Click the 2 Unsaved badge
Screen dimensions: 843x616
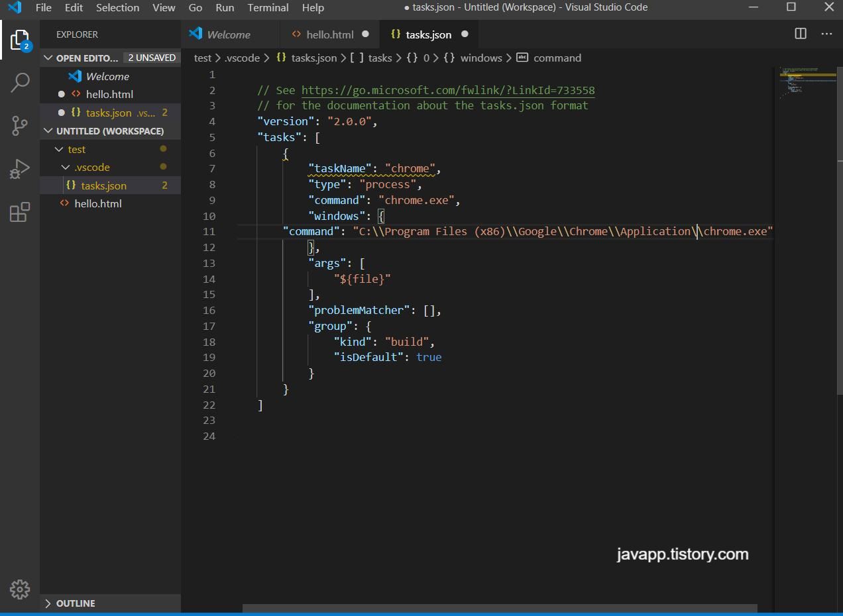click(x=152, y=58)
